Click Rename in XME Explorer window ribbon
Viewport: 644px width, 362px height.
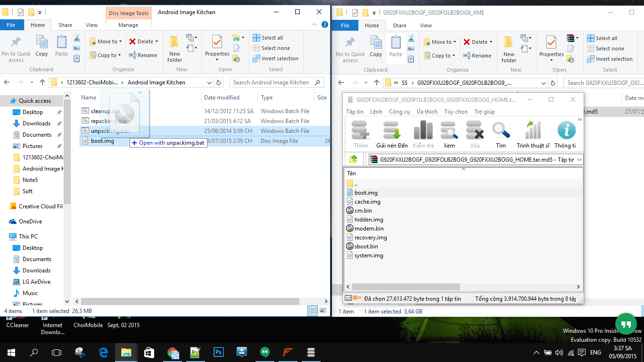point(478,56)
